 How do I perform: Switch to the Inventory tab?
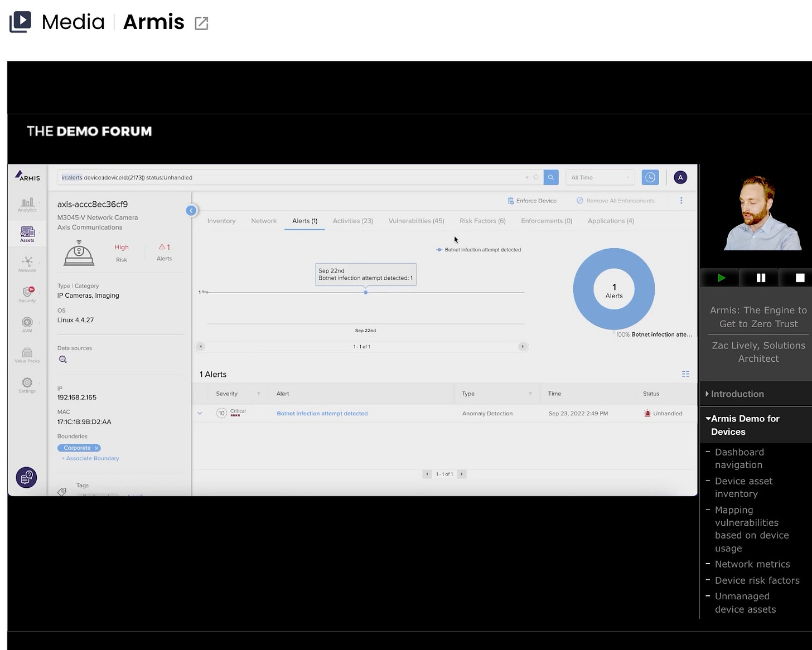221,221
